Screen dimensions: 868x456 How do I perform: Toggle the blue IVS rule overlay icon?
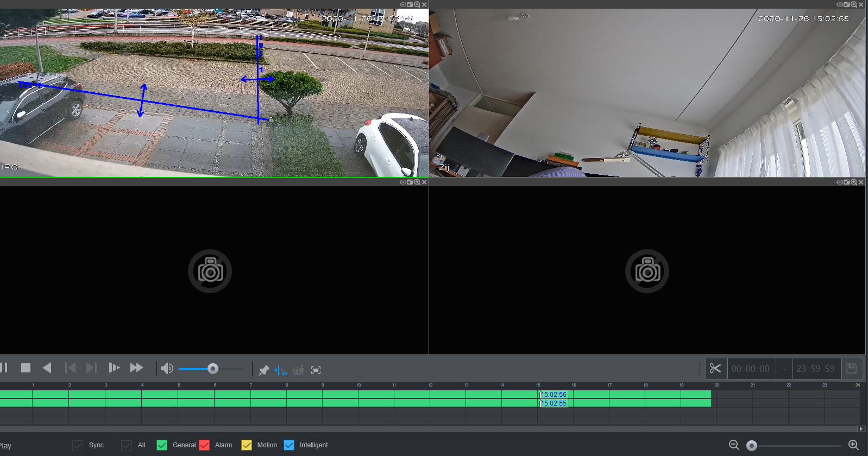click(280, 370)
